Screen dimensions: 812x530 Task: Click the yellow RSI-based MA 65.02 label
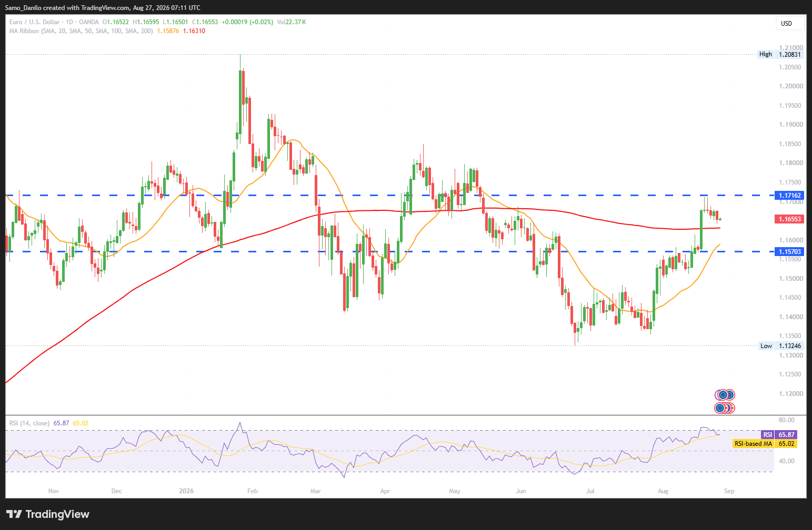pyautogui.click(x=765, y=444)
